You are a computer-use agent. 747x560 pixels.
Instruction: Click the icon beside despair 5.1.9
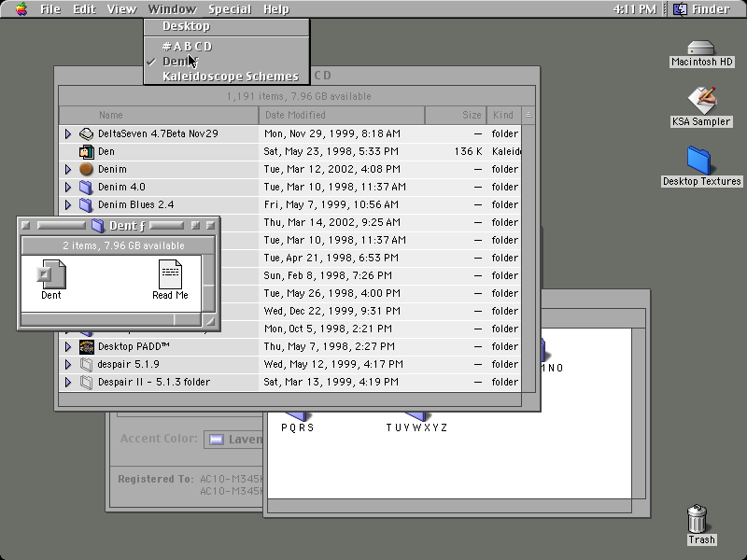pyautogui.click(x=86, y=364)
